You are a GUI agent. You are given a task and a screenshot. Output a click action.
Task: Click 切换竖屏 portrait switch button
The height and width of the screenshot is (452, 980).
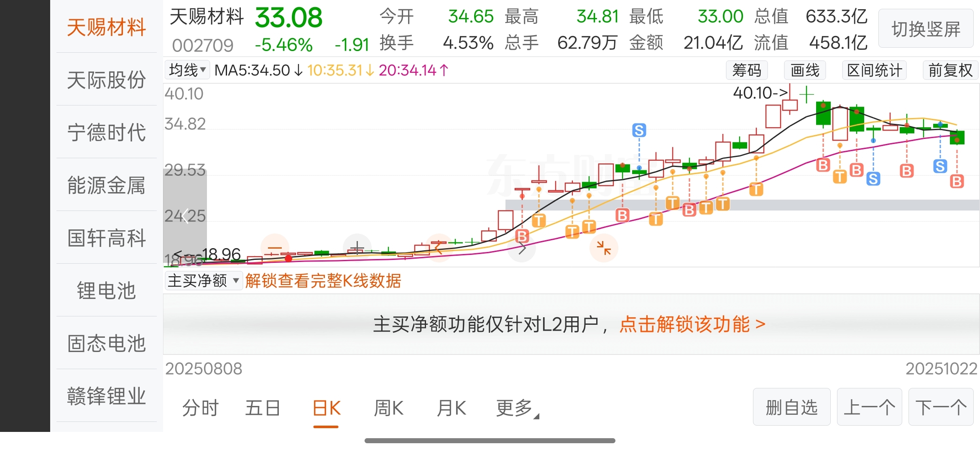[x=926, y=29]
